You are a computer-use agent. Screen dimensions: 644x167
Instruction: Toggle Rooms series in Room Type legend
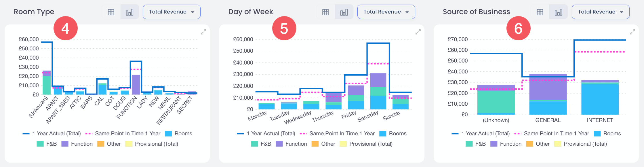(178, 134)
